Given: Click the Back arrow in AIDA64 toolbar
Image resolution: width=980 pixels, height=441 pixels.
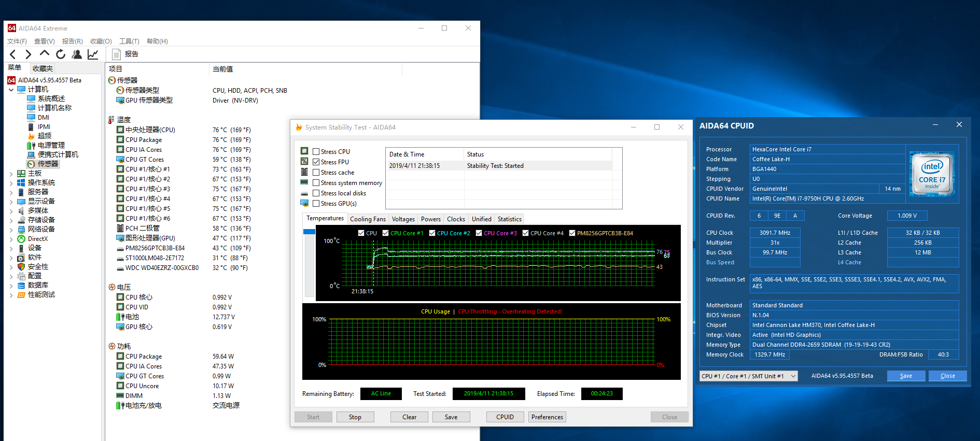Looking at the screenshot, I should 13,54.
